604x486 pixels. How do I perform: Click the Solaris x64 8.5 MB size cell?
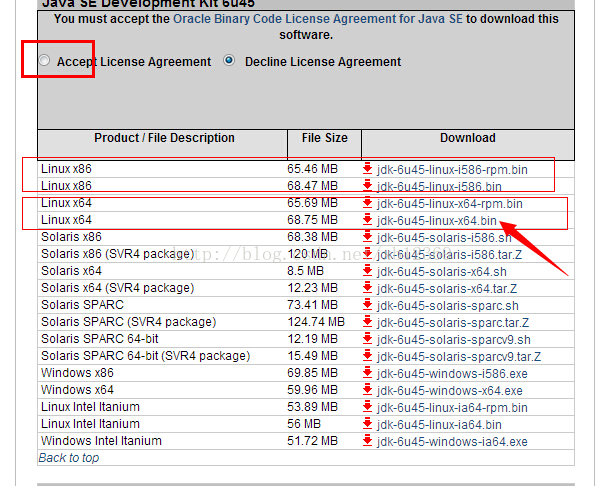(305, 271)
